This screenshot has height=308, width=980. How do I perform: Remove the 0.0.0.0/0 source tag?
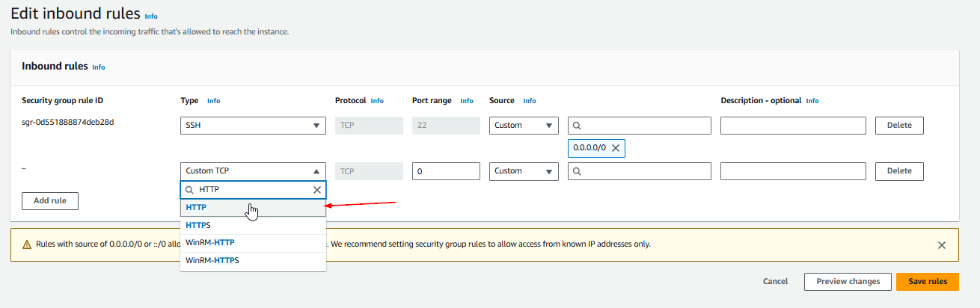click(x=615, y=148)
